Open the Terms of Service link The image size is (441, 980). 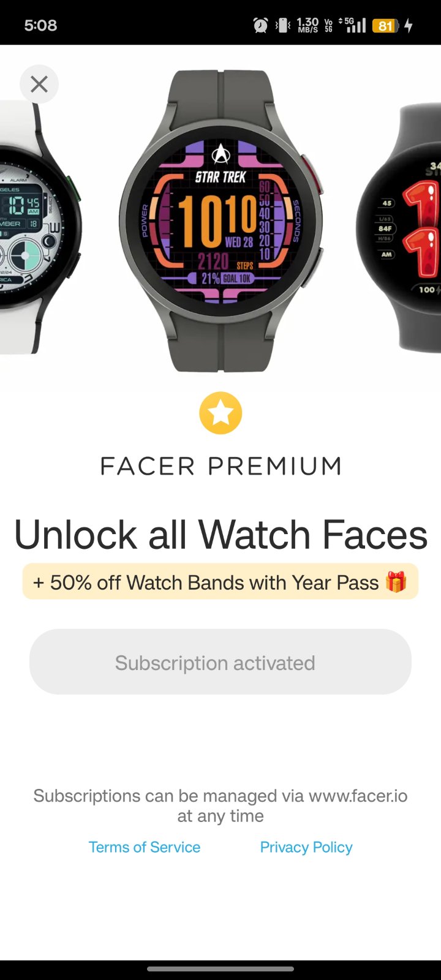click(x=145, y=847)
